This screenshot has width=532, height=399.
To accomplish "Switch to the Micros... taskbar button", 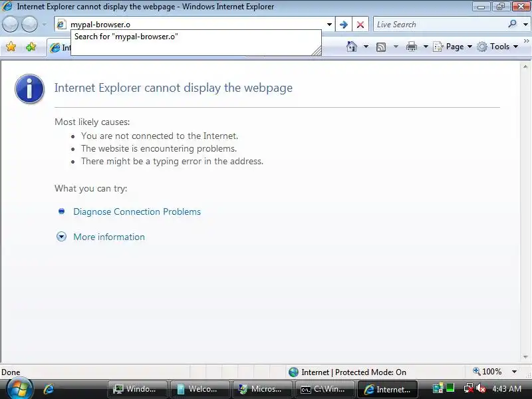I will pos(262,389).
